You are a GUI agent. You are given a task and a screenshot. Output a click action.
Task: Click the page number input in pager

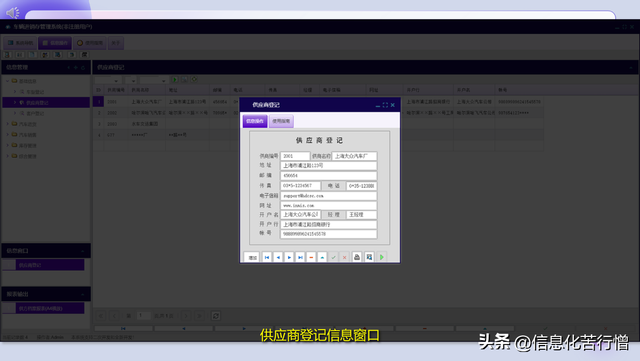(x=144, y=316)
